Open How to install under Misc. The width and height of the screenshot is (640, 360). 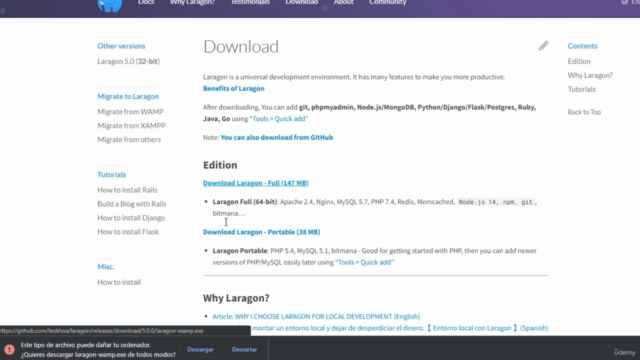(x=119, y=282)
